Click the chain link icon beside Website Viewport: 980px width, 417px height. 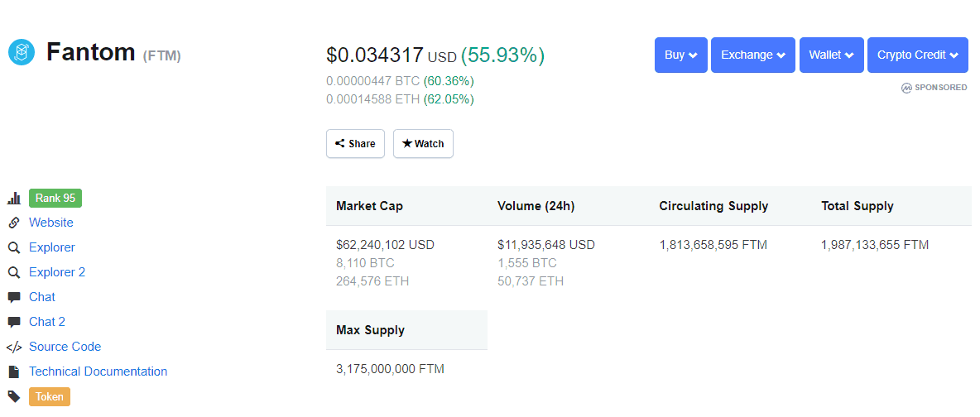click(x=14, y=223)
